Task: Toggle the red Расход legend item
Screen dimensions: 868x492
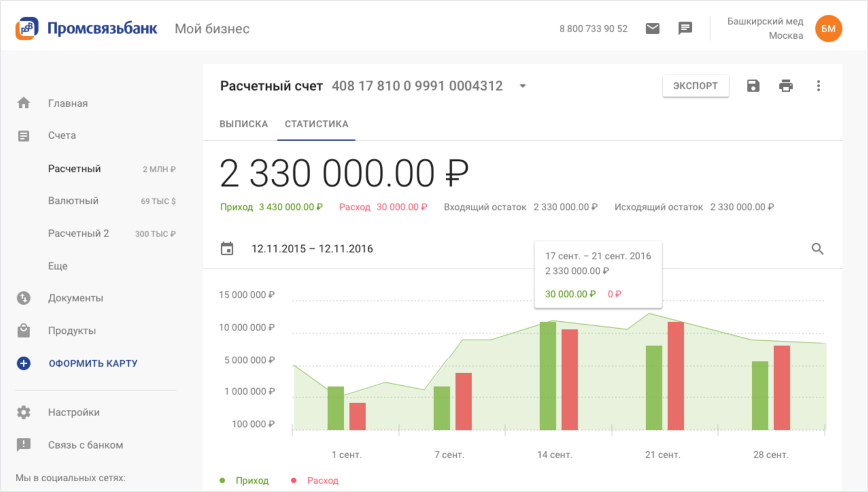Action: pos(315,481)
